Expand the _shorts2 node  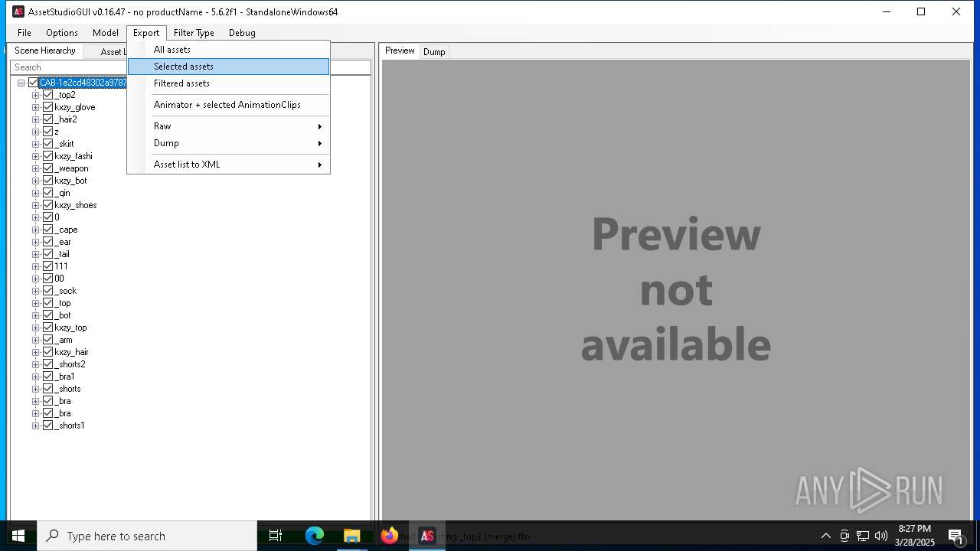pyautogui.click(x=35, y=364)
